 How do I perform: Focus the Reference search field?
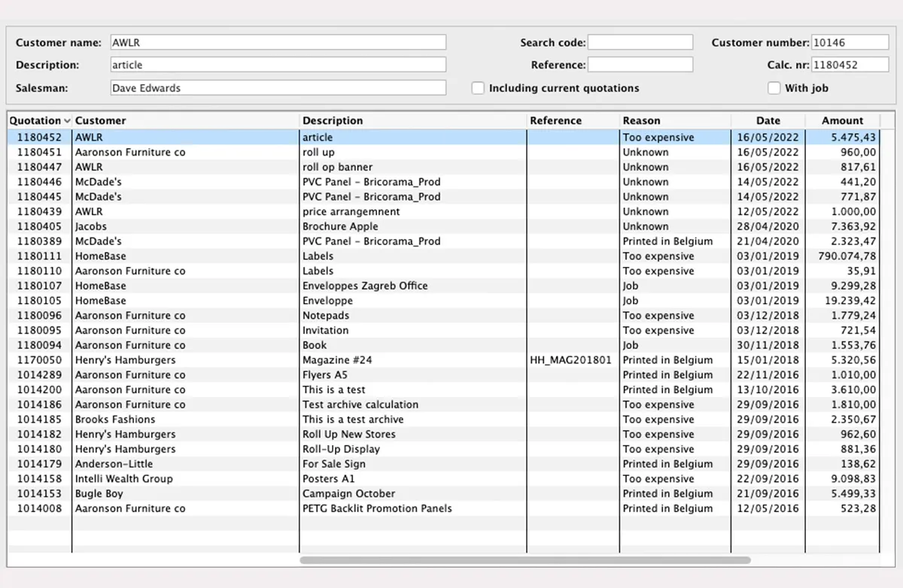coord(640,65)
